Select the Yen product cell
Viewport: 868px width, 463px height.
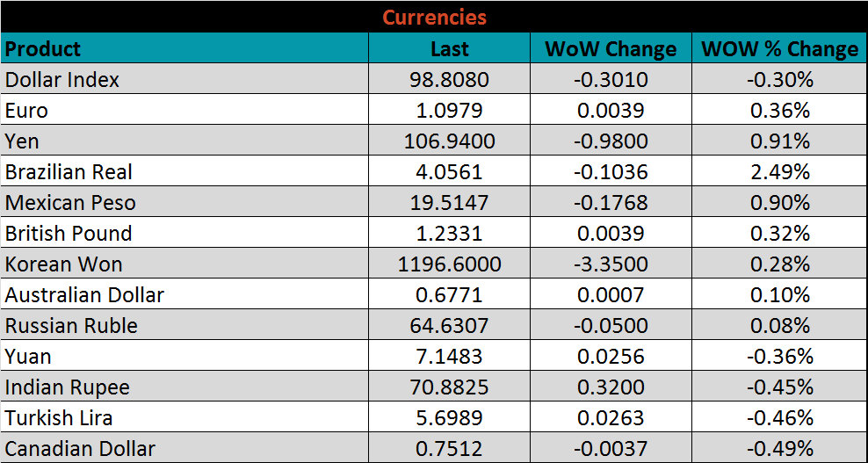click(x=23, y=141)
